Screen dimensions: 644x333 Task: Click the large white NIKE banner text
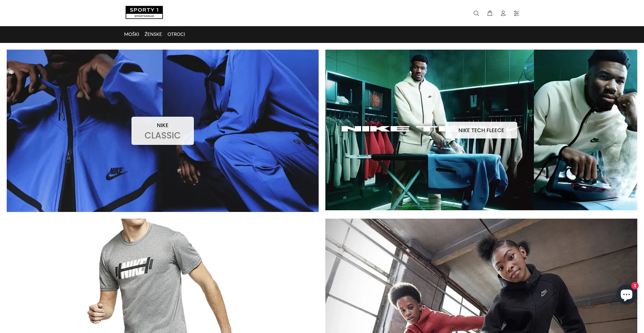tap(375, 129)
